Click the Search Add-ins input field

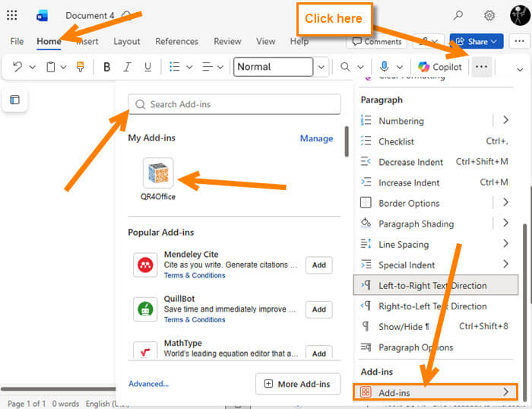(234, 104)
